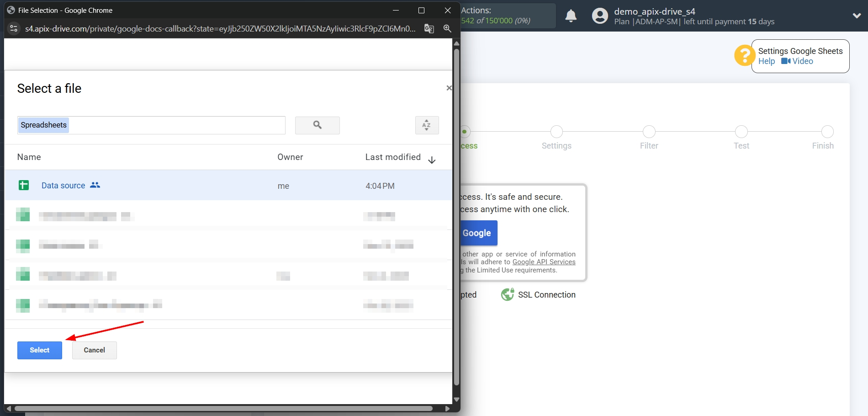Click the green Data source spreadsheet icon
Viewport: 868px width, 416px height.
(x=23, y=185)
